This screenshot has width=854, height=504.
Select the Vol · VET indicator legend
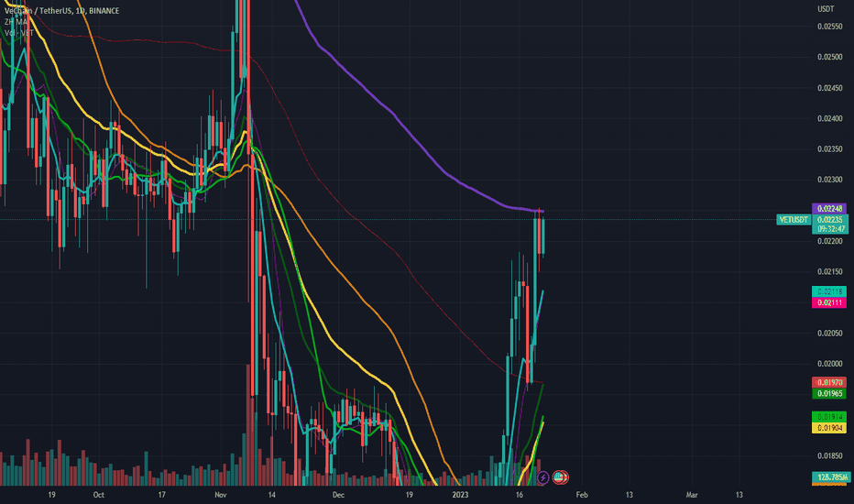pos(19,33)
